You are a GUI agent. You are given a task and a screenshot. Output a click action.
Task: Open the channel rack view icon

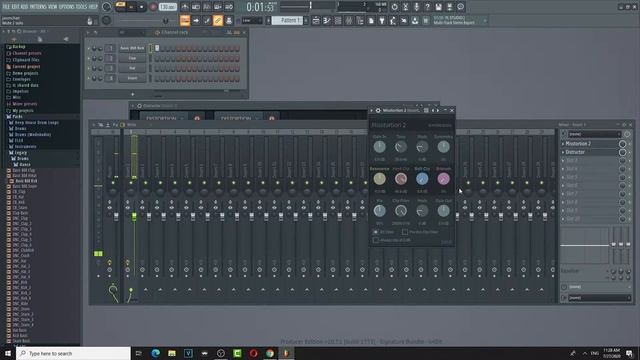point(338,20)
